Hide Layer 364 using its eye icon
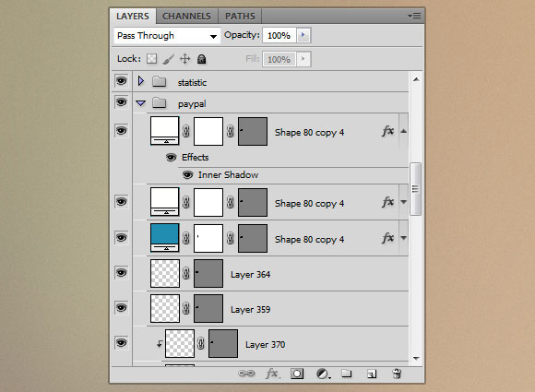Image resolution: width=535 pixels, height=392 pixels. tap(121, 273)
